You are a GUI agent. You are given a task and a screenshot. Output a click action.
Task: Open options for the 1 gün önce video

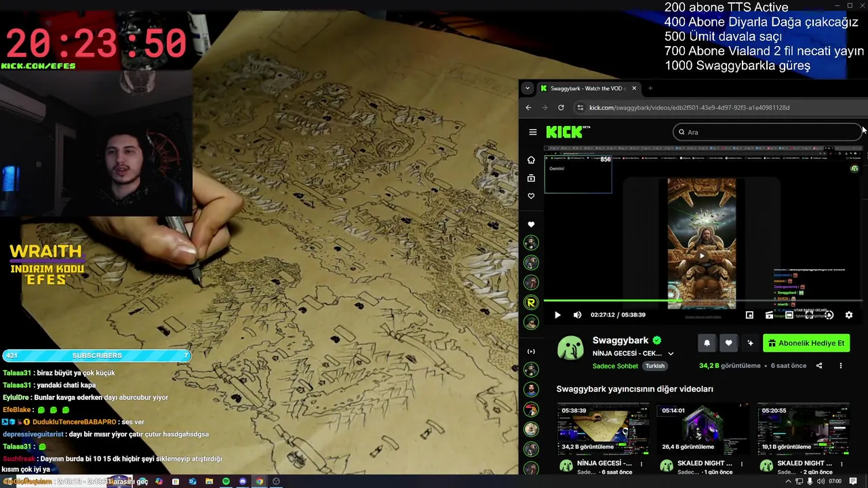[741, 464]
